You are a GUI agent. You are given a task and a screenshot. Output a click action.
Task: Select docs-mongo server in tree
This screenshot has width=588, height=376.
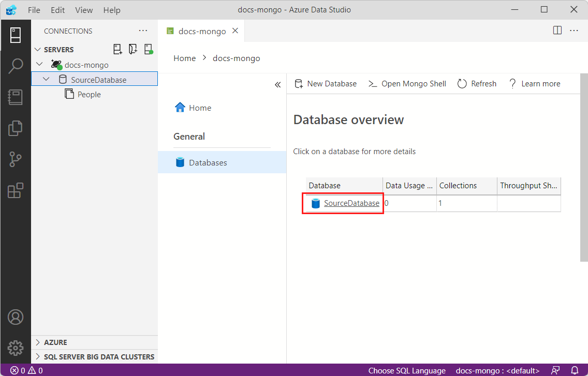(95, 65)
